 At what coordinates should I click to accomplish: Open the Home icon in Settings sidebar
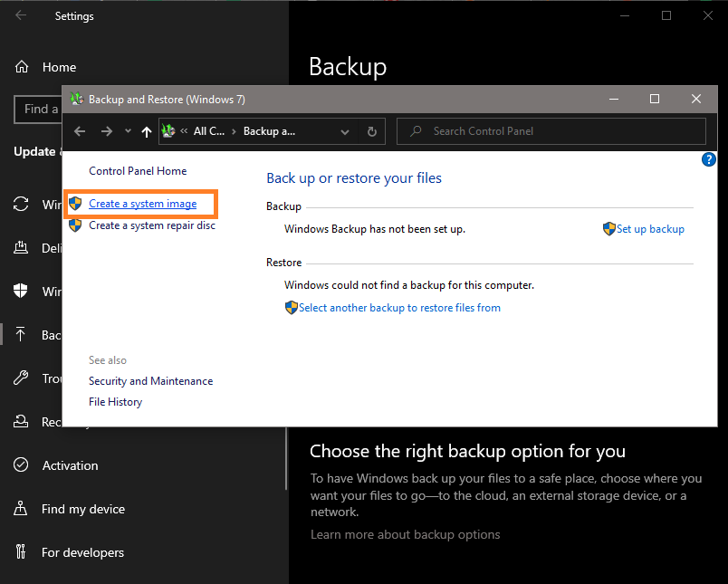[22, 67]
